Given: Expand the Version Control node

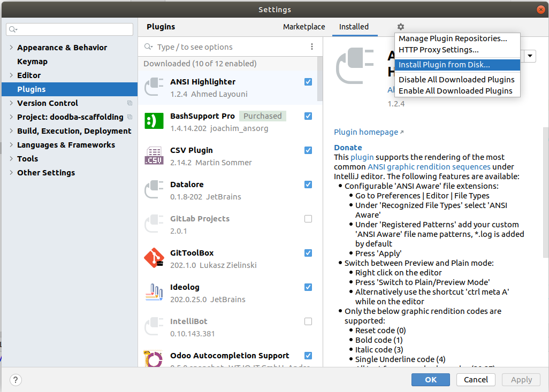Looking at the screenshot, I should click(x=11, y=103).
